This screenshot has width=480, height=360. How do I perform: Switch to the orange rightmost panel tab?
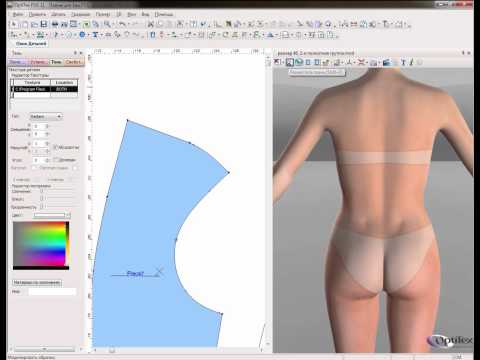tap(73, 62)
